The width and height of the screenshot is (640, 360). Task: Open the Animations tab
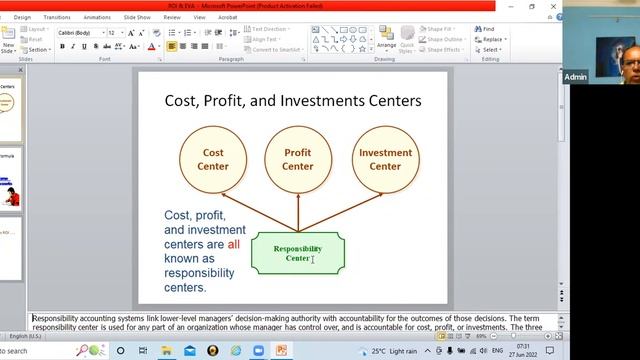click(97, 18)
